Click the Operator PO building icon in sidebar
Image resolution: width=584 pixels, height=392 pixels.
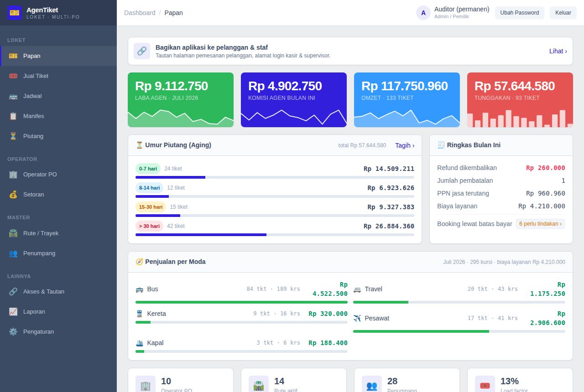tap(13, 174)
